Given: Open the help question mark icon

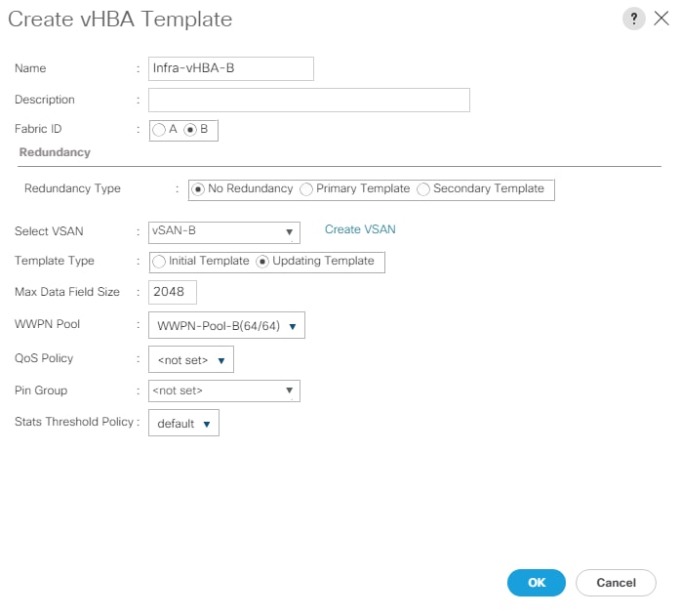Looking at the screenshot, I should click(x=633, y=19).
